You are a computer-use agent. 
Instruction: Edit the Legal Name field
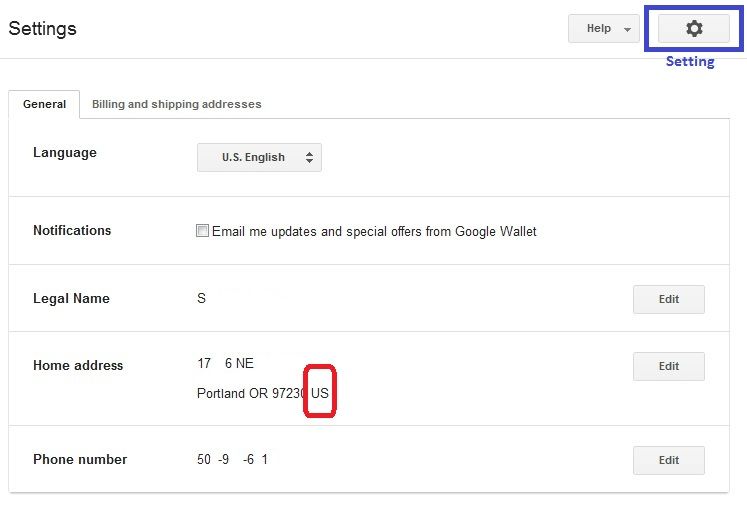tap(668, 299)
